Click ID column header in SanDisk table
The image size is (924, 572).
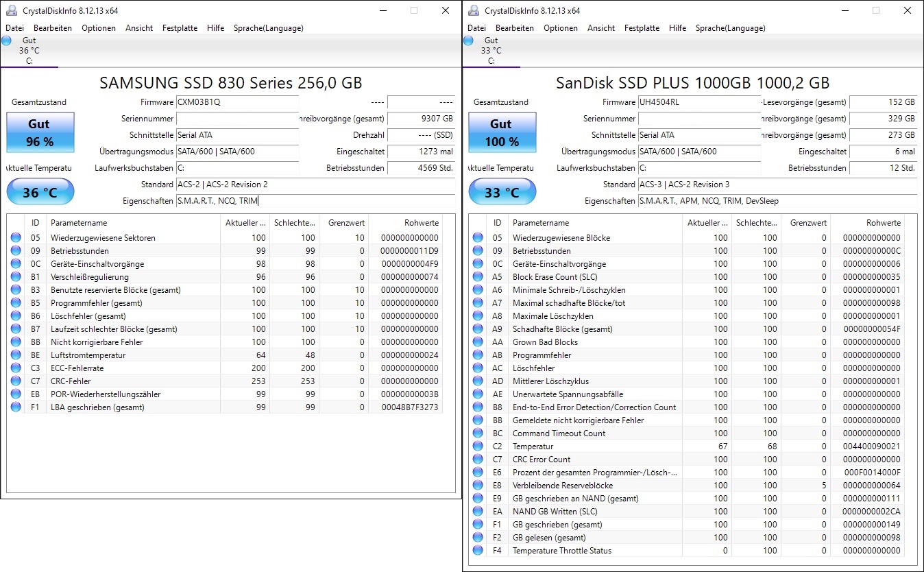click(498, 223)
